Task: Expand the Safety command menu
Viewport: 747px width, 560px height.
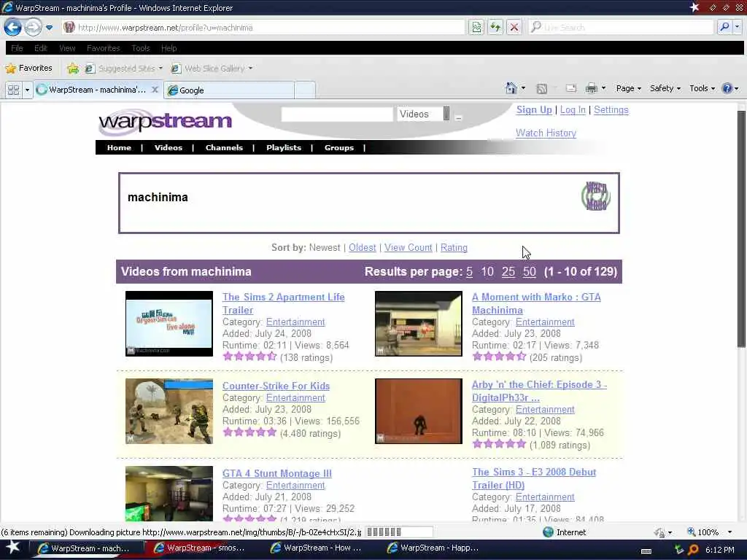Action: tap(665, 88)
